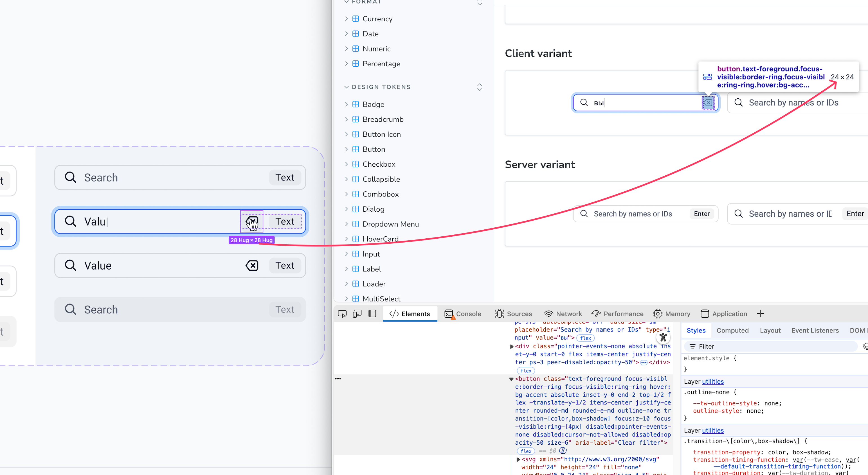Image resolution: width=868 pixels, height=475 pixels.
Task: Open the Network tab
Action: click(563, 314)
